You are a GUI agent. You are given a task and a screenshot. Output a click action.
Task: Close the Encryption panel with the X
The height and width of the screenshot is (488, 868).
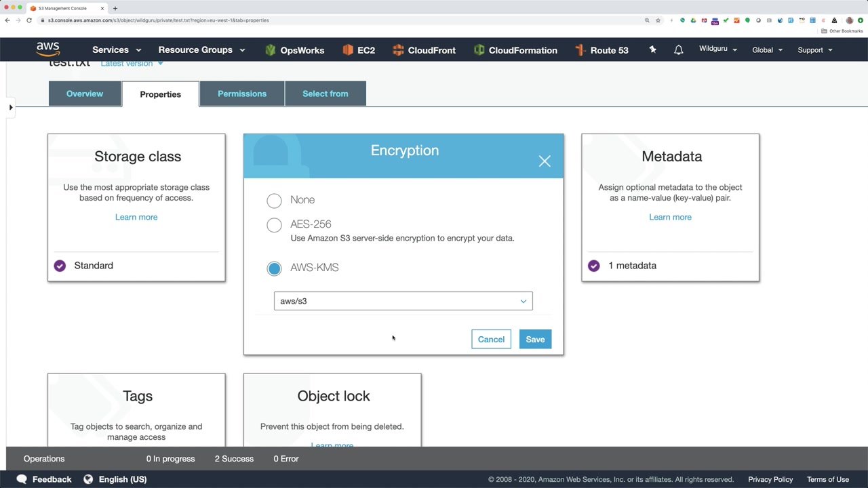click(545, 161)
